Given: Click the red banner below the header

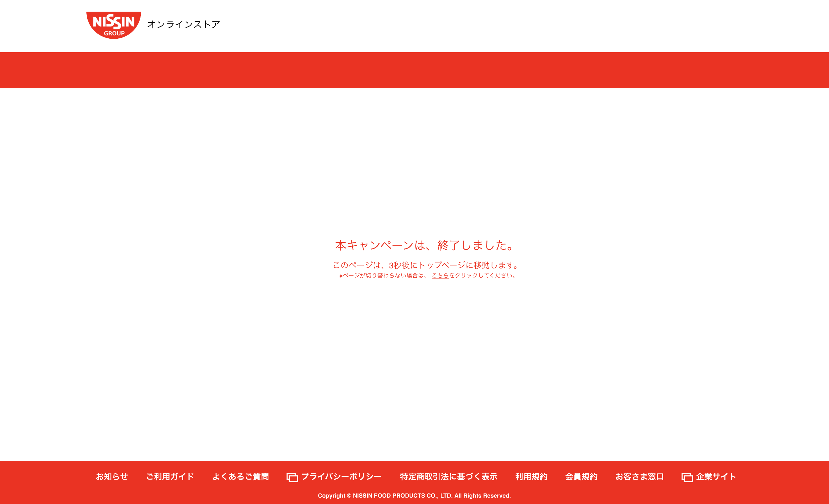Looking at the screenshot, I should coord(414,70).
